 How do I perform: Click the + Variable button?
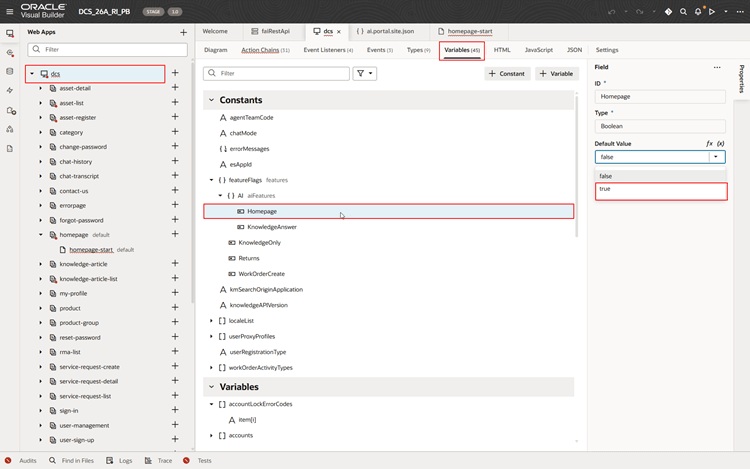(556, 74)
